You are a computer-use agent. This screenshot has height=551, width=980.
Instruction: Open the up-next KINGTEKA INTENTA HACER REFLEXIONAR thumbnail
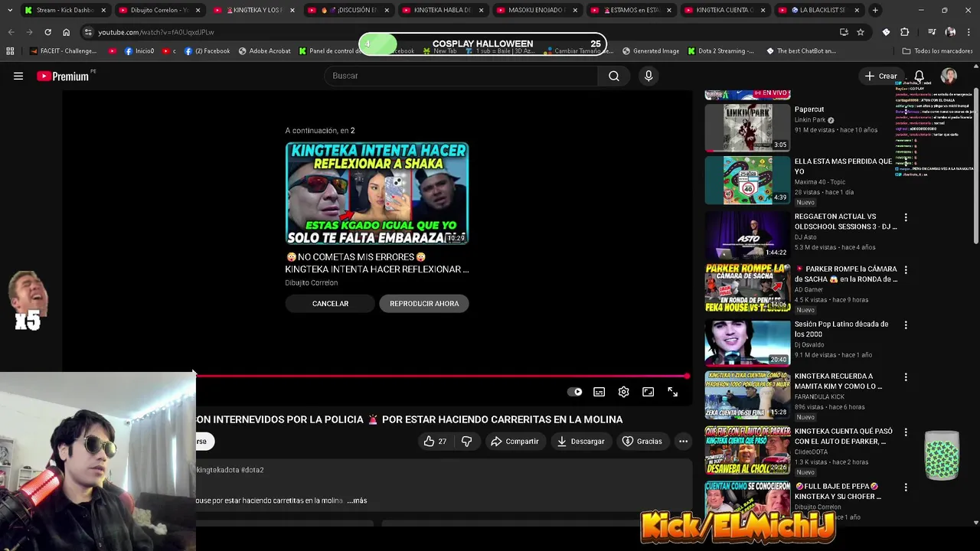click(x=377, y=193)
